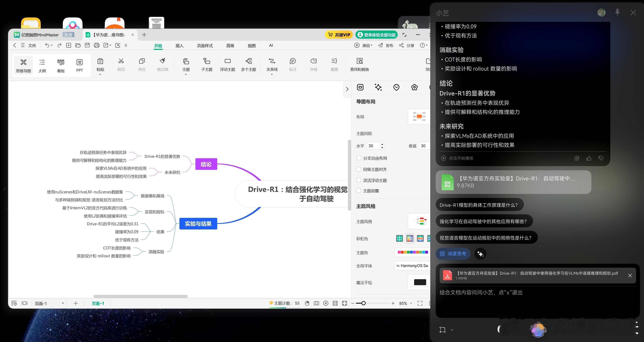Click the 分享 share button
The width and height of the screenshot is (644, 342).
[406, 45]
